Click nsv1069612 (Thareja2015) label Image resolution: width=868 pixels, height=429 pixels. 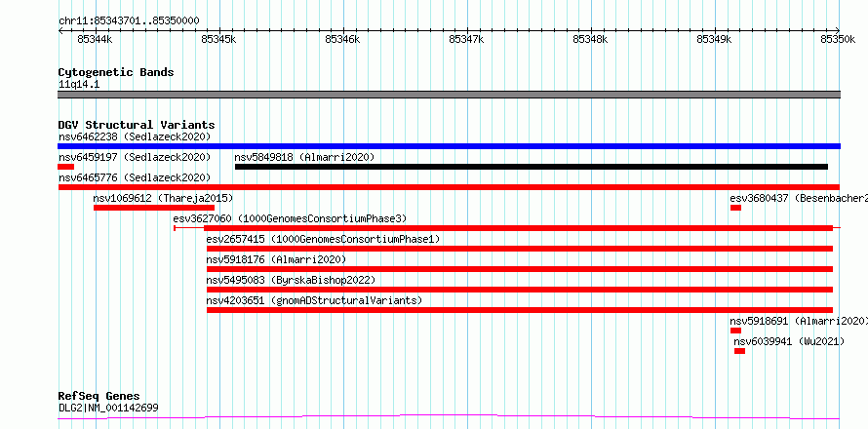[163, 198]
